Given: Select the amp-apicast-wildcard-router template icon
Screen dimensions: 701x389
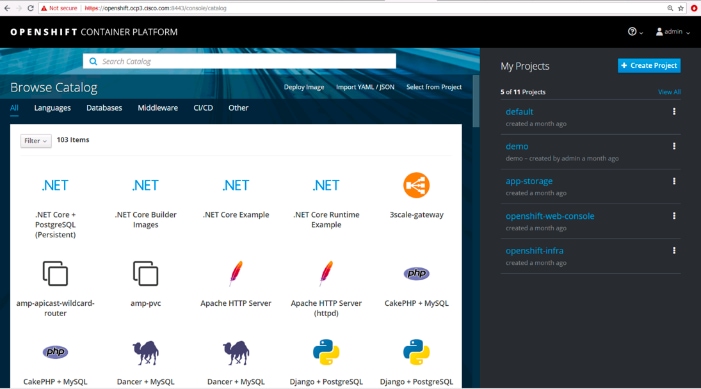Looking at the screenshot, I should click(55, 273).
